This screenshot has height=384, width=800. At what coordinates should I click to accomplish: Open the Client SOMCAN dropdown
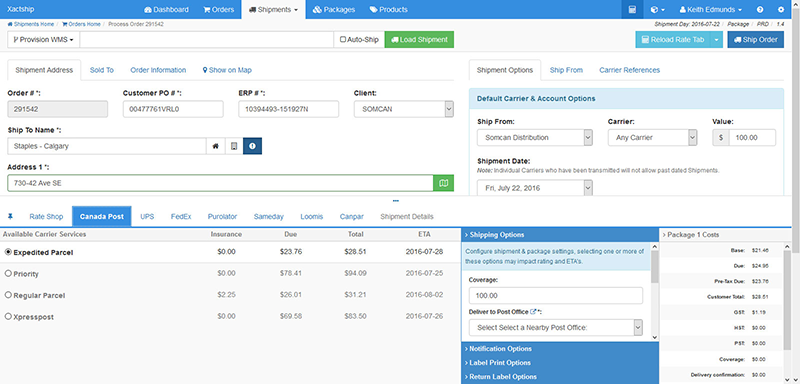[x=404, y=109]
